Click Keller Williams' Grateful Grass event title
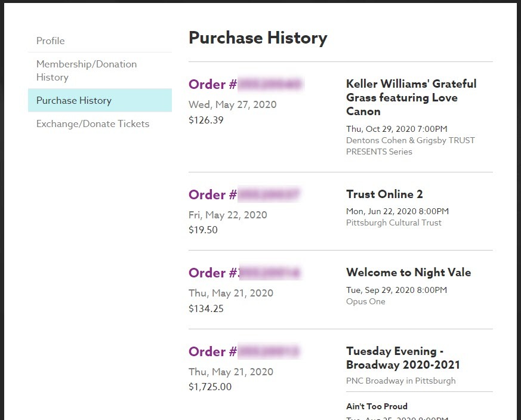The height and width of the screenshot is (420, 521). 411,97
